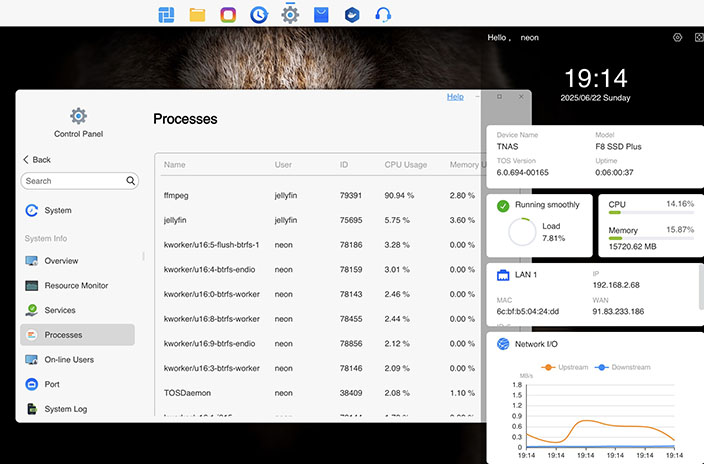This screenshot has height=464, width=704.
Task: Click the magnifier icon in Search box
Action: point(130,181)
